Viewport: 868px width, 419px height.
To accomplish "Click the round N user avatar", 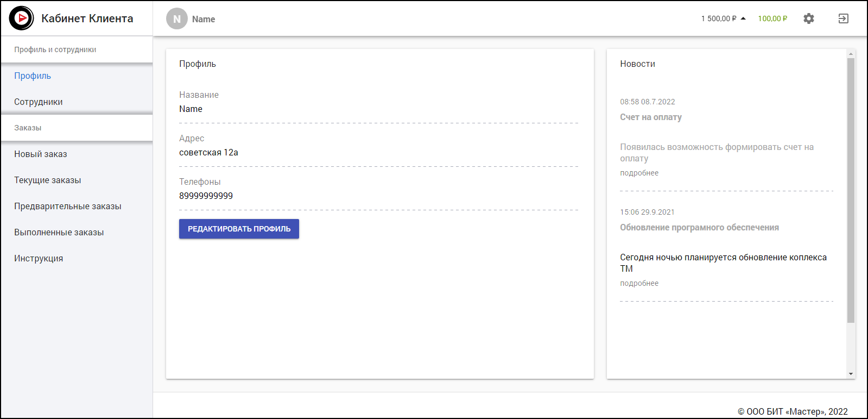I will (x=176, y=19).
